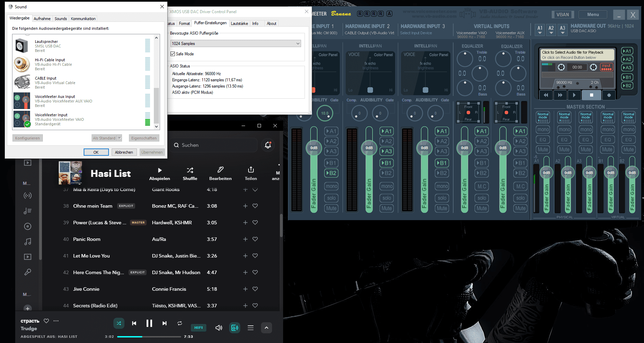Click Abspielen to play Hasi List
Screen dimensions: 644x343
(159, 174)
